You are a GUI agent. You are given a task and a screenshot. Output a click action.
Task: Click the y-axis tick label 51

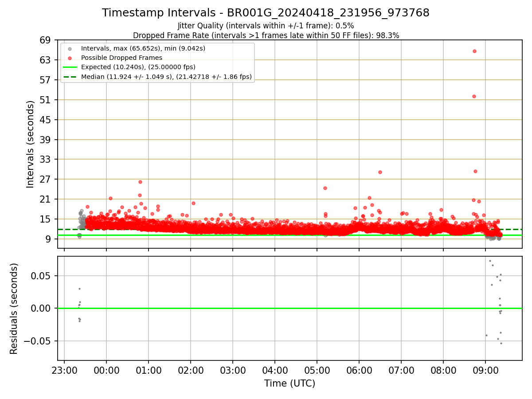tap(46, 100)
